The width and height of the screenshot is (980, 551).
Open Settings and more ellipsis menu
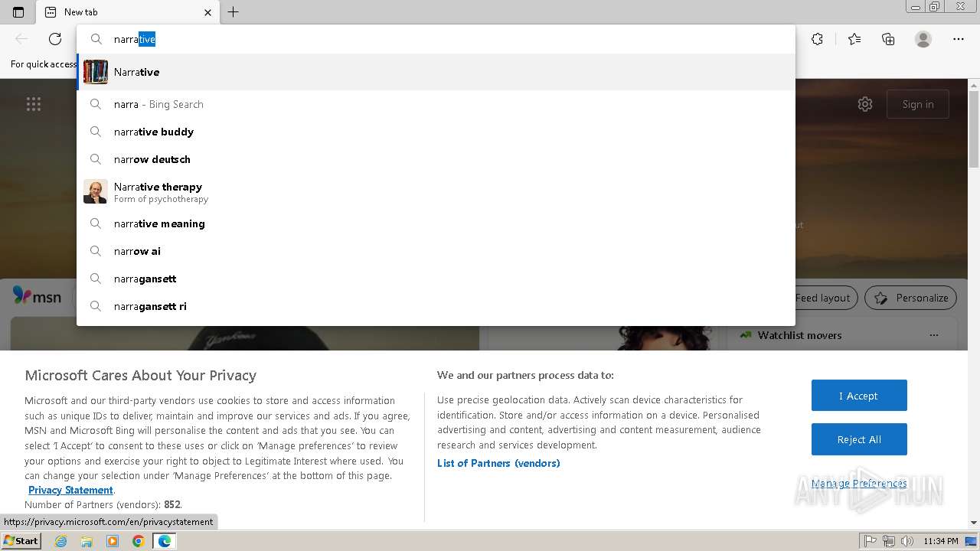point(959,39)
